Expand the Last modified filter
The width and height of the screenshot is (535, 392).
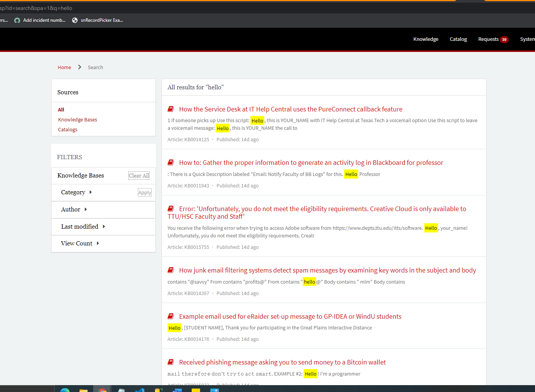(x=82, y=227)
